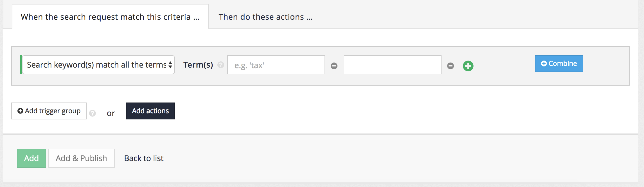This screenshot has width=644, height=187.
Task: Click the Add & Publish button
Action: pyautogui.click(x=81, y=158)
